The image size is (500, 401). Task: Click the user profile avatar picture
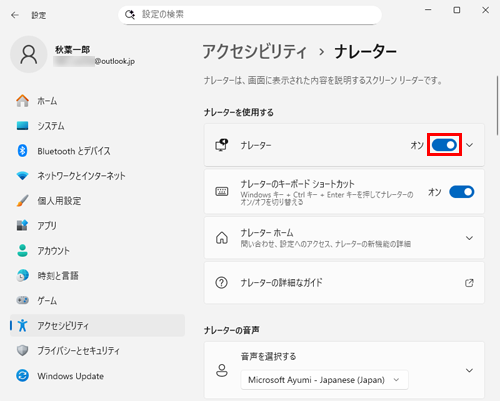[29, 55]
